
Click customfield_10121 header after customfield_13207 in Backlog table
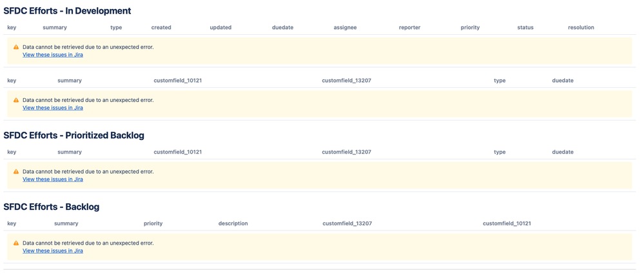507,223
